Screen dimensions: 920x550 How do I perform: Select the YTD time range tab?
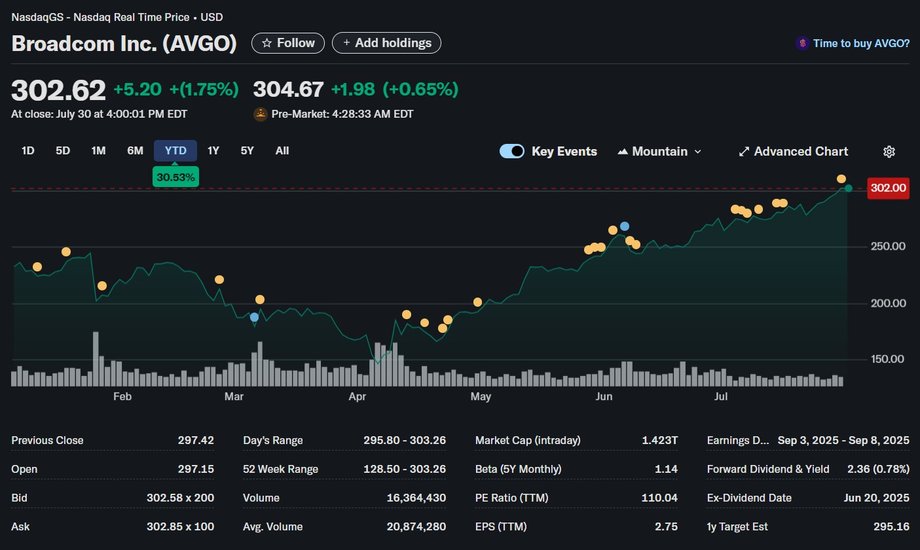pos(175,151)
